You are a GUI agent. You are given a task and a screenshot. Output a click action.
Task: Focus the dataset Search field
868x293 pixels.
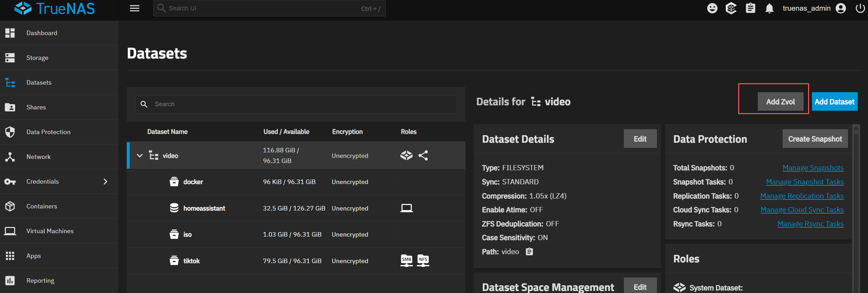[x=296, y=104]
